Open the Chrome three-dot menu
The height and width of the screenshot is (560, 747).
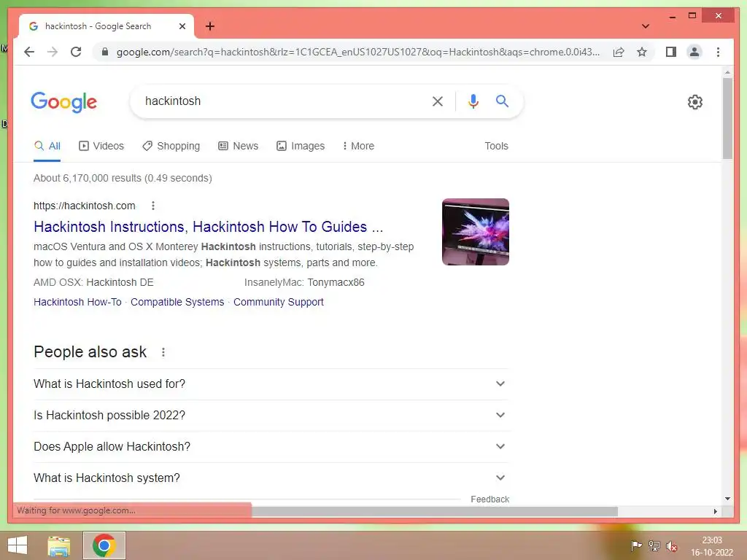click(718, 52)
